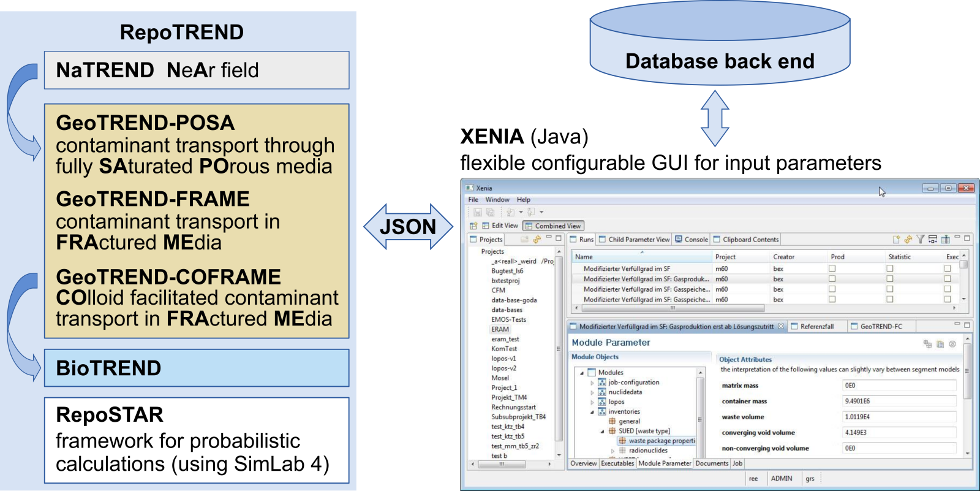Click the new run icon in Runs toolbar
Image resolution: width=980 pixels, height=491 pixels.
click(897, 239)
